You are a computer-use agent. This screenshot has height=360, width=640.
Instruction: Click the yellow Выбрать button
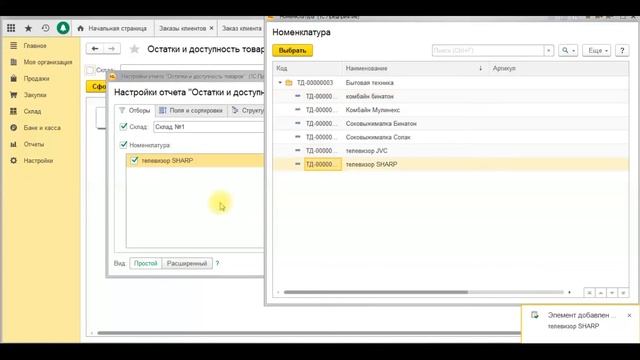tap(293, 51)
